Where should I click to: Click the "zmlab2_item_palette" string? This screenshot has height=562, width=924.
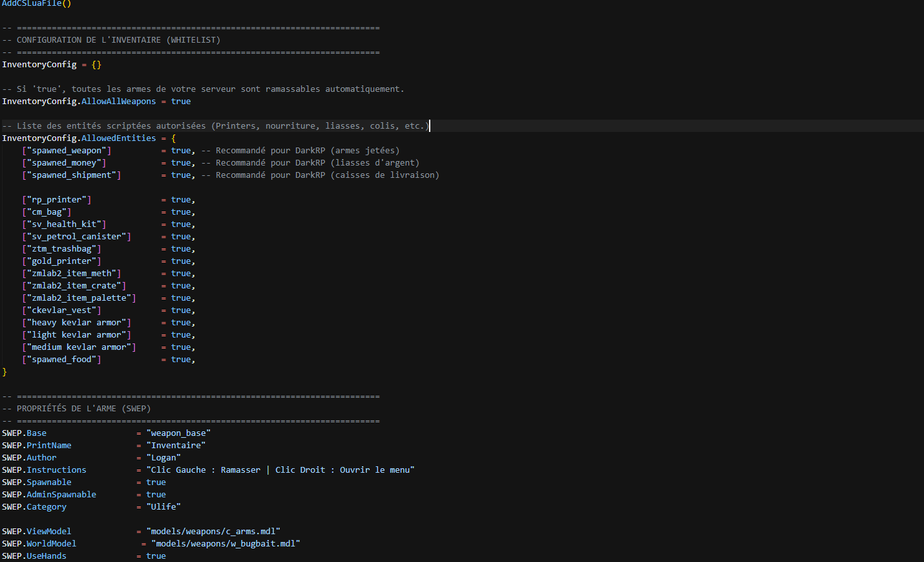point(79,298)
